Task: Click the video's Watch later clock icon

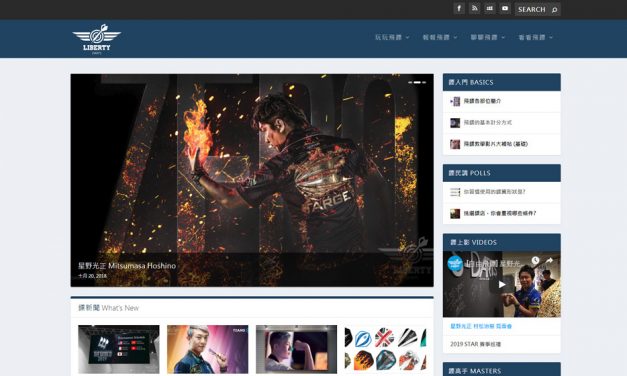Action: pos(535,260)
